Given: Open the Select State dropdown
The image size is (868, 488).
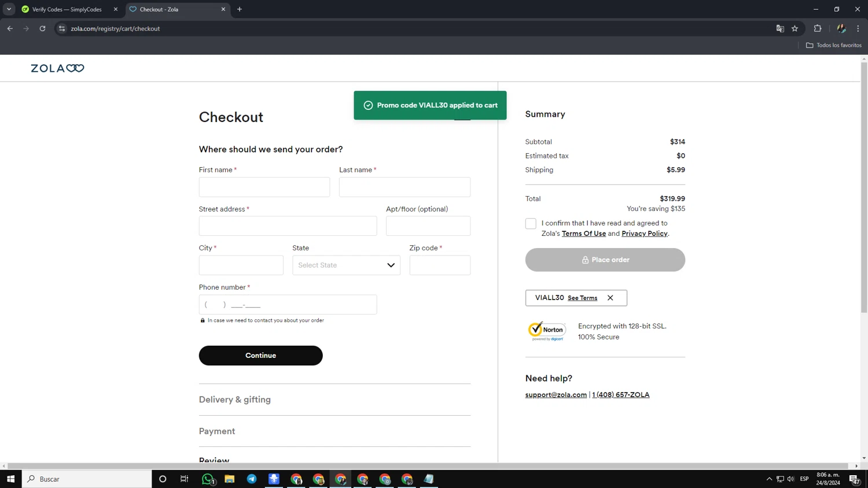Looking at the screenshot, I should [x=346, y=265].
